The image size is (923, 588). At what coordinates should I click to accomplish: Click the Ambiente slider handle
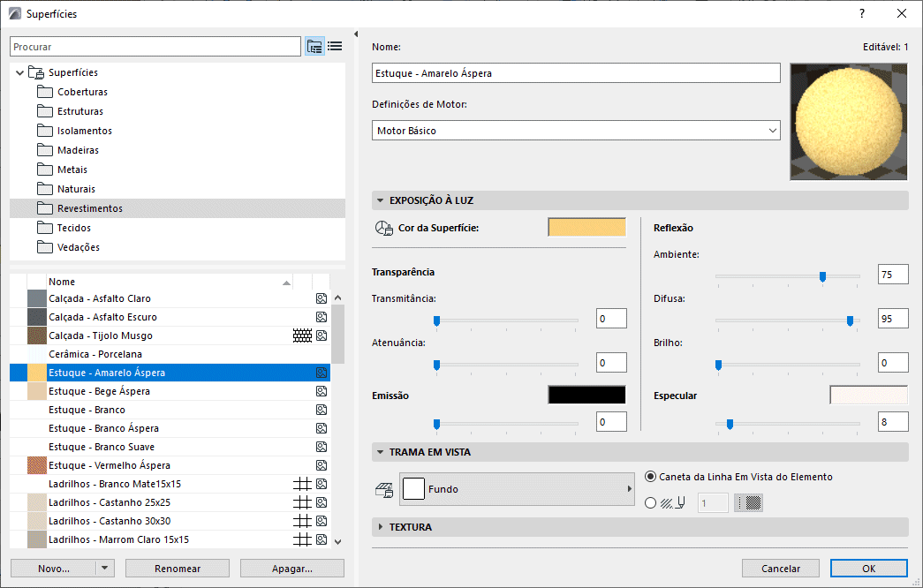(x=822, y=276)
